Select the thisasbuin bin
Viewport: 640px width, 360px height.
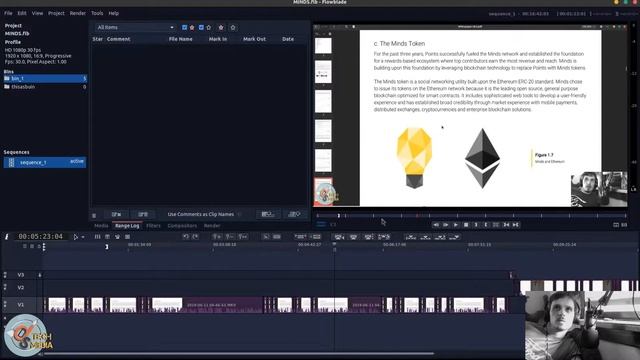[x=45, y=87]
